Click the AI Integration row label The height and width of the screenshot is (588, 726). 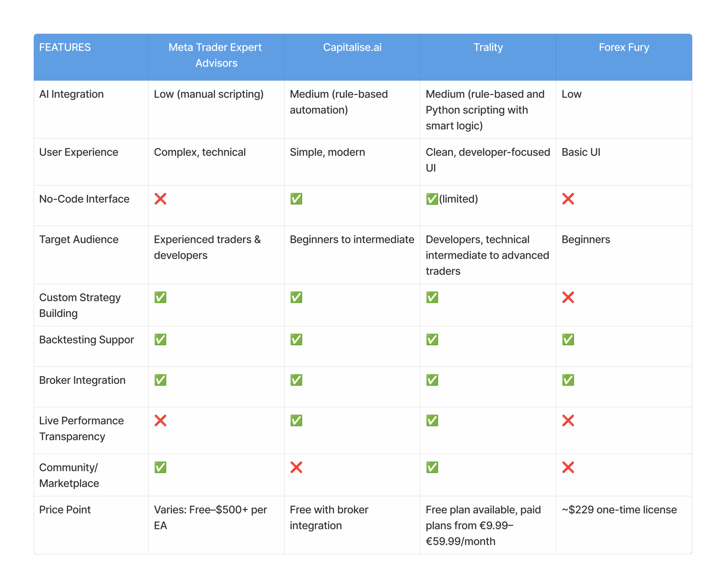tap(71, 94)
